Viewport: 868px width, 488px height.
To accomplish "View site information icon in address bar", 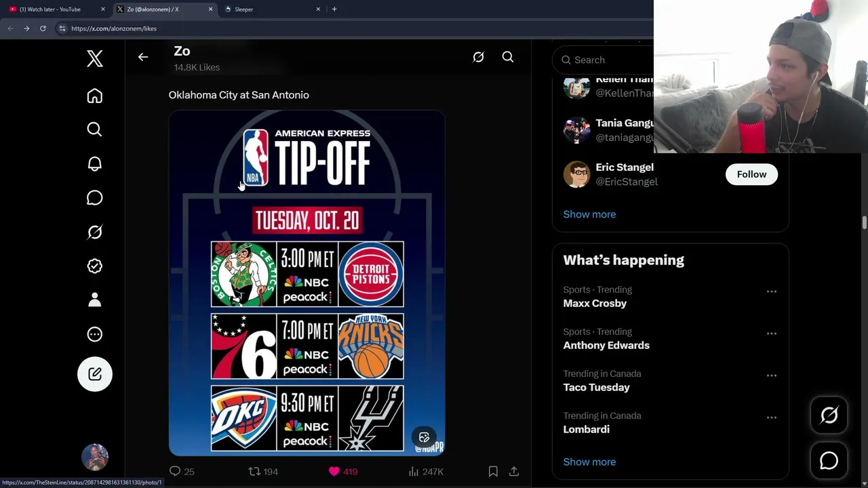I will tap(62, 28).
